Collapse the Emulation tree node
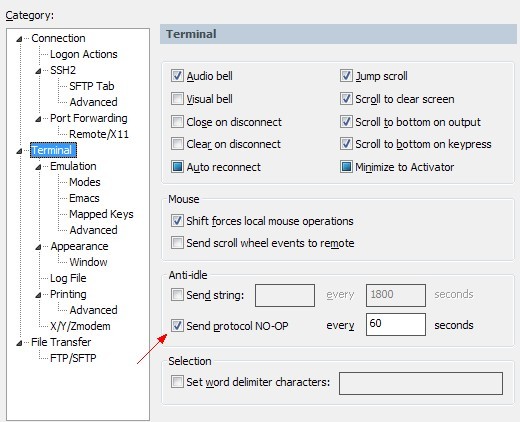Viewport: 520px width, 422px height. [x=38, y=167]
